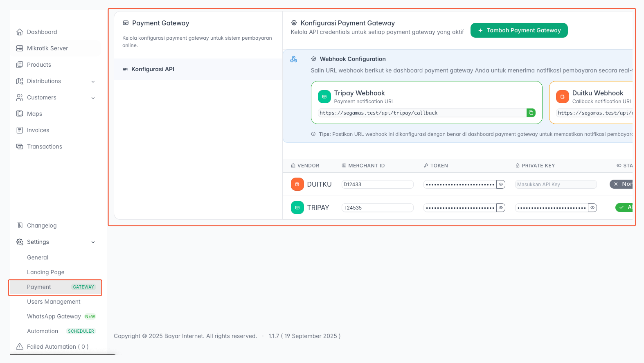
Task: Collapse the Settings menu chevron
Action: (93, 242)
